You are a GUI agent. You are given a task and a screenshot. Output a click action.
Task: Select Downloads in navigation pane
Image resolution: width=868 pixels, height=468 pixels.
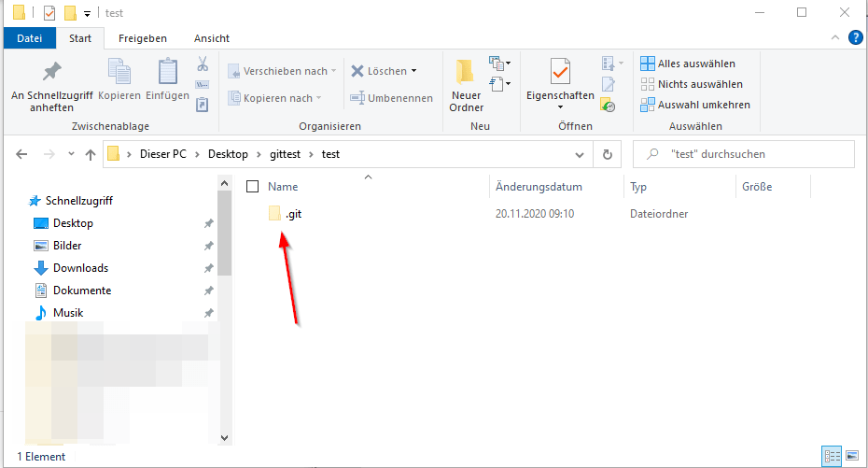click(80, 268)
